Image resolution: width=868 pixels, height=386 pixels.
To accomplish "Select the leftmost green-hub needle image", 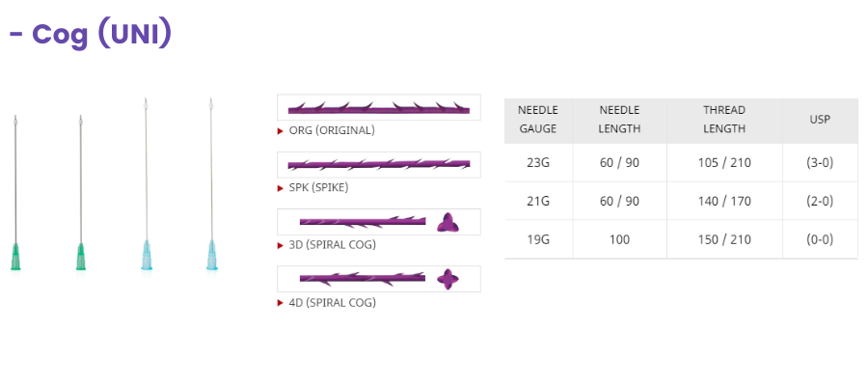I will tap(15, 193).
